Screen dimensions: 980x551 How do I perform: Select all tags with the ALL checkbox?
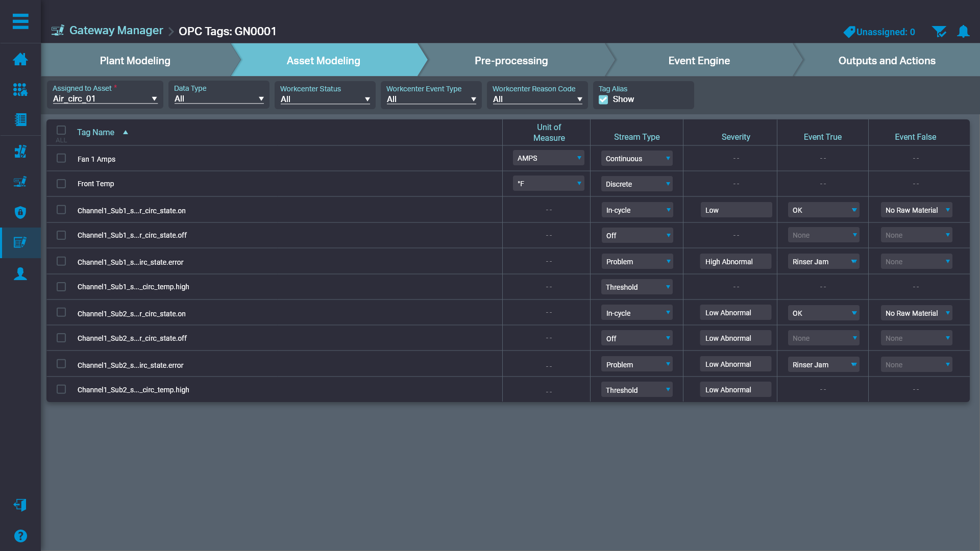coord(61,130)
